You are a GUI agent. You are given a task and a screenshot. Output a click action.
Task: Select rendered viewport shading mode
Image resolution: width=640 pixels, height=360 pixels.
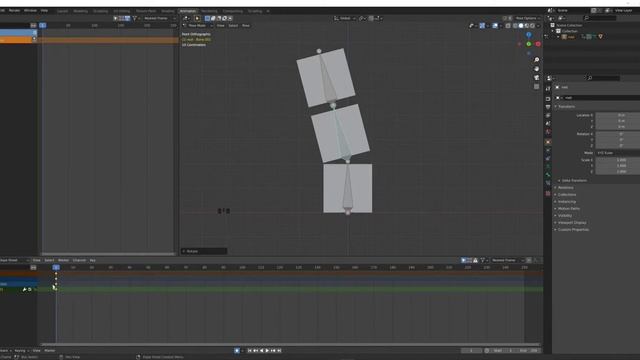pyautogui.click(x=532, y=26)
